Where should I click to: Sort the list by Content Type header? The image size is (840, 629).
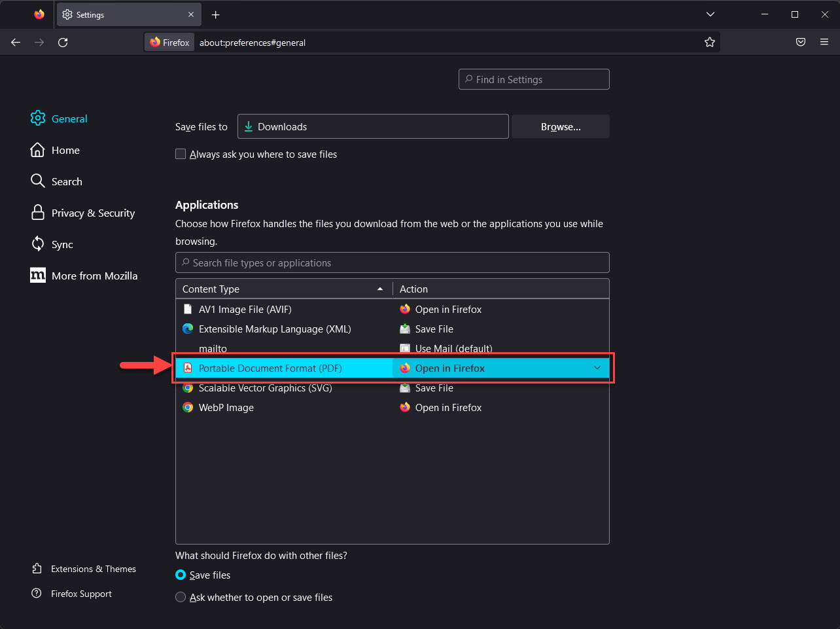point(283,289)
